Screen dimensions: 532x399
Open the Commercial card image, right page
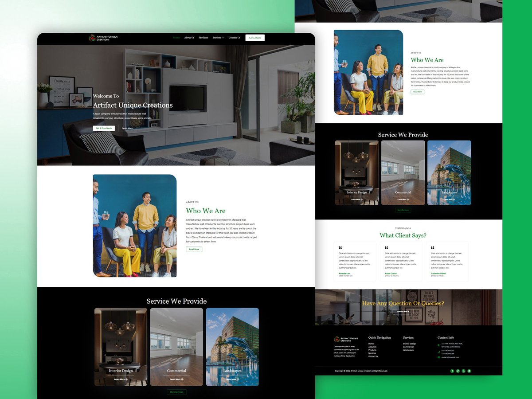(403, 172)
